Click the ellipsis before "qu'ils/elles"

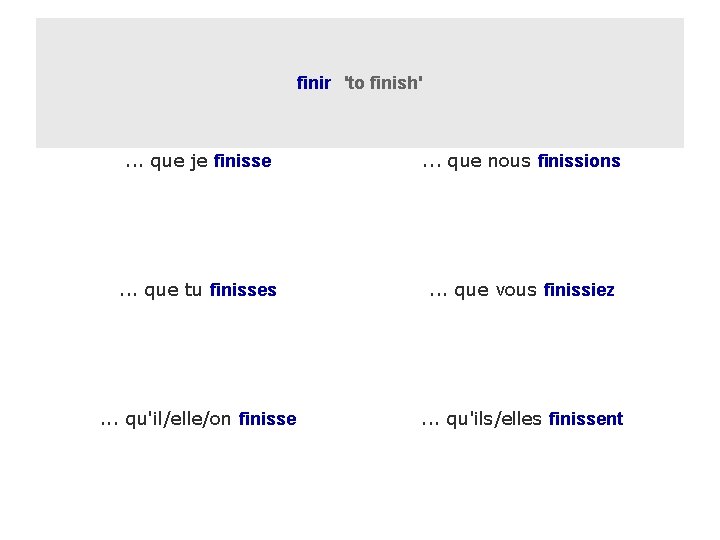tap(431, 420)
